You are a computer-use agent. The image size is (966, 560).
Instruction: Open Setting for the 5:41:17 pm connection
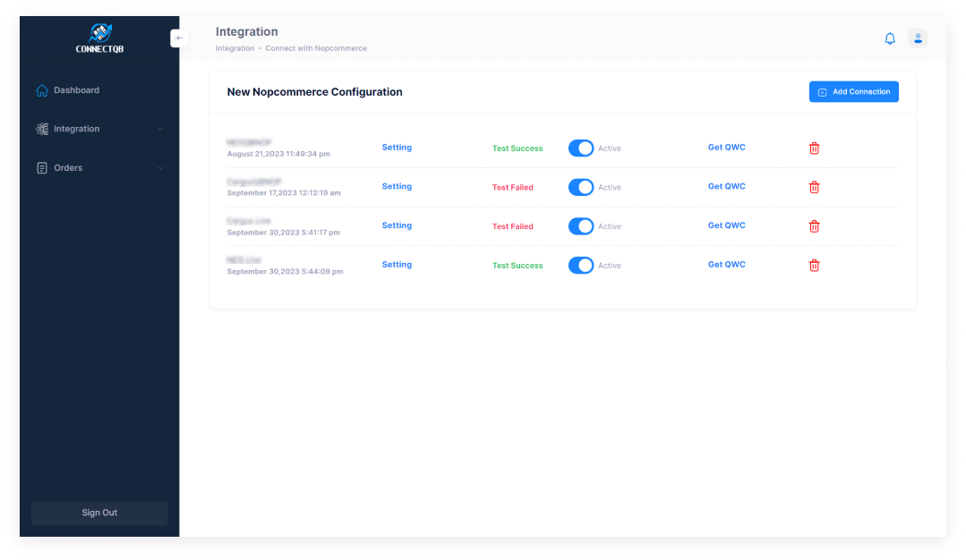tap(397, 225)
